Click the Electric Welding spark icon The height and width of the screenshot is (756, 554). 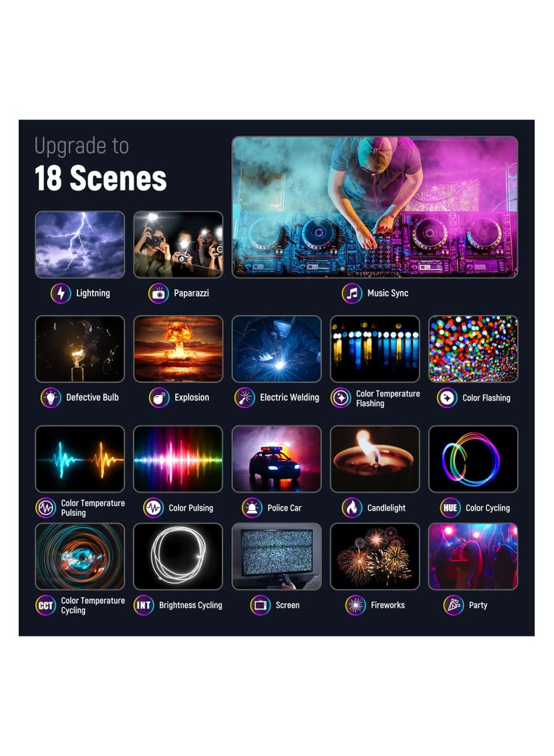[244, 398]
